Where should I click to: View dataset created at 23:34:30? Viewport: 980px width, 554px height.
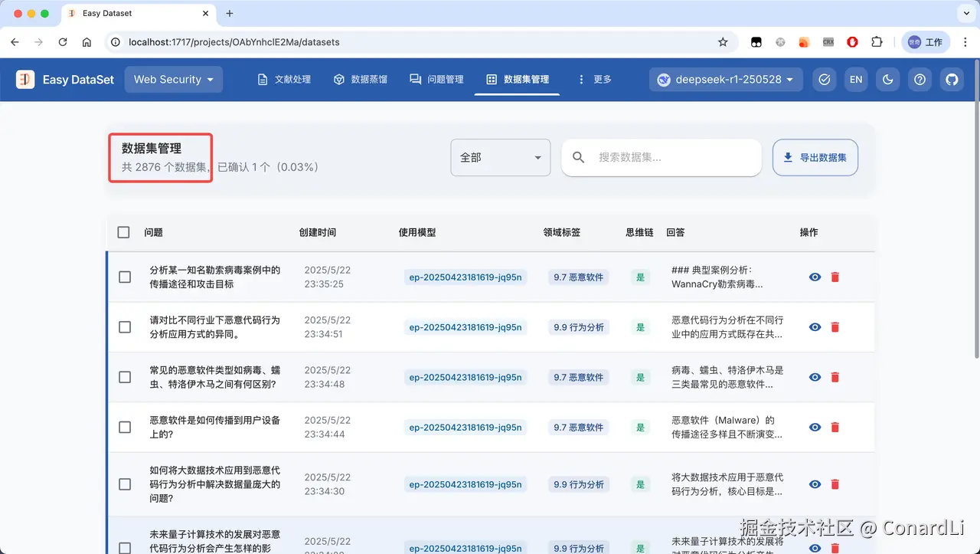pyautogui.click(x=815, y=484)
